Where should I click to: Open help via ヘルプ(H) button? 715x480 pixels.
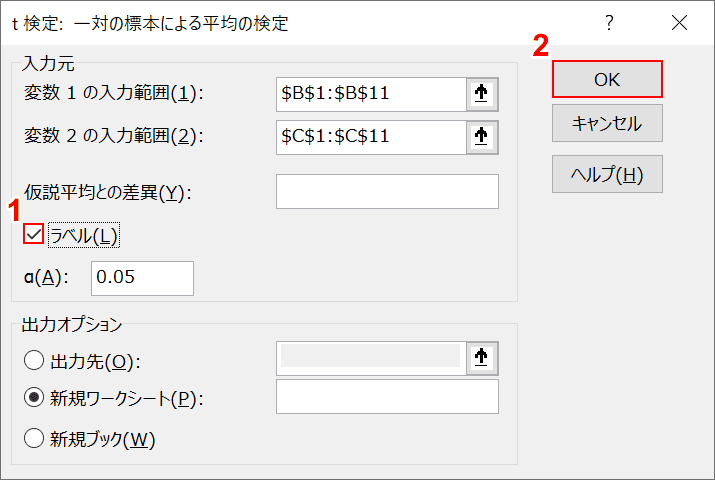pos(607,174)
